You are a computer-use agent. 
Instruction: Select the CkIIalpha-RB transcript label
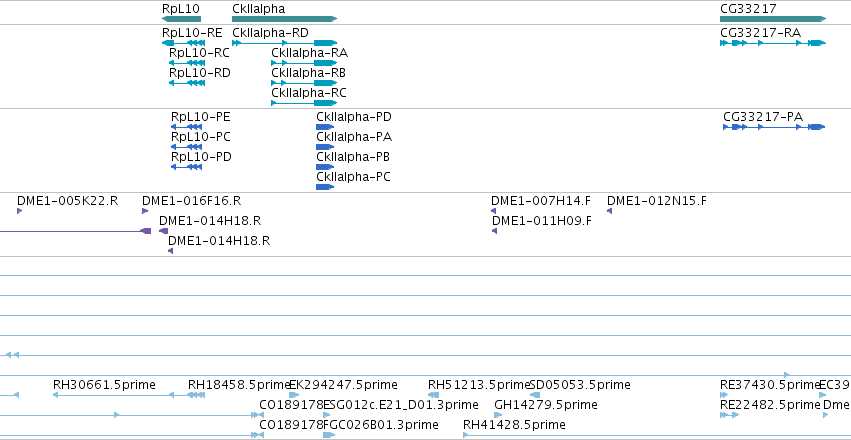(x=308, y=73)
